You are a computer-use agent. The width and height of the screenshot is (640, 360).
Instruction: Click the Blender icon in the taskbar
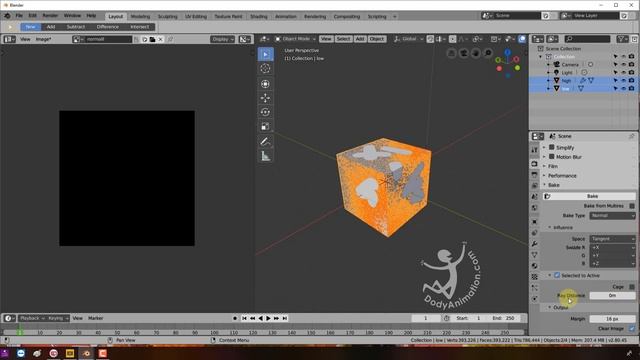point(86,353)
